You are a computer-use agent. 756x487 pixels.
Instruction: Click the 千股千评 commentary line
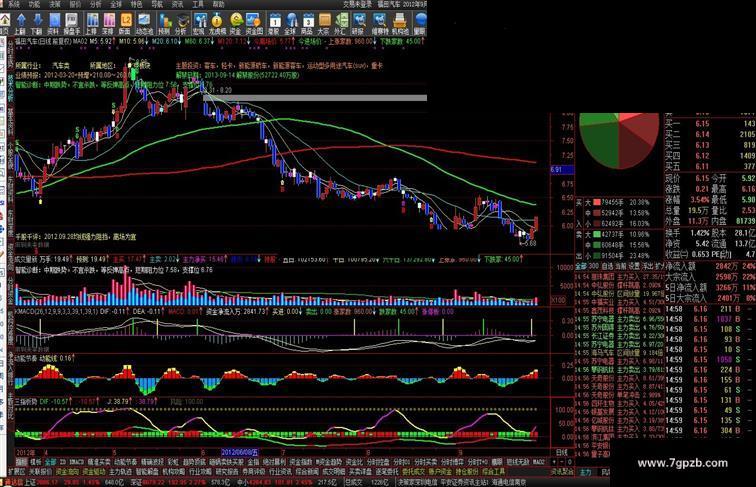76,237
